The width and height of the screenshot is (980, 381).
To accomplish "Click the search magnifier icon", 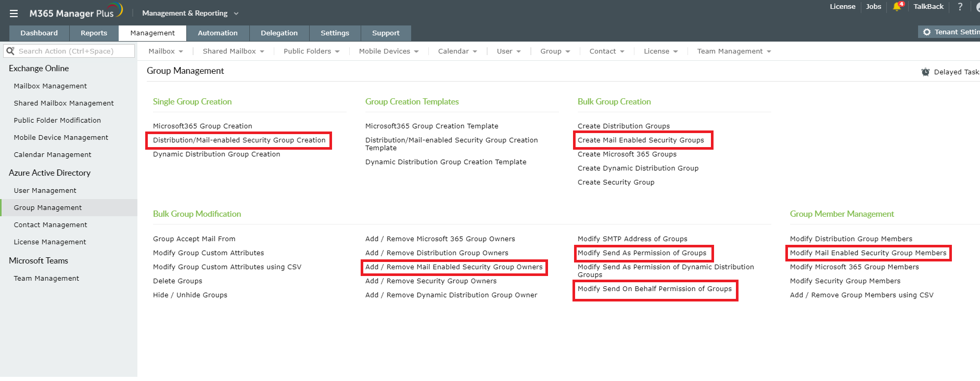I will click(10, 51).
